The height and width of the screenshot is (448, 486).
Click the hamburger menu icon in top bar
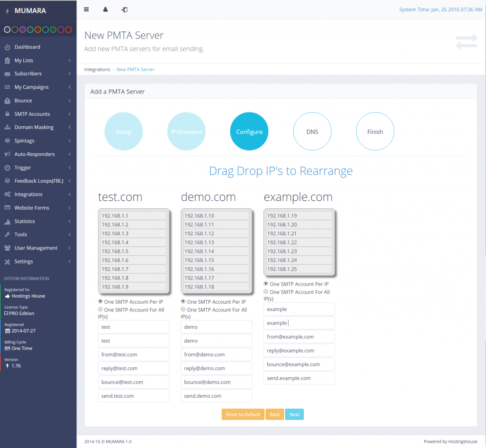pos(86,9)
